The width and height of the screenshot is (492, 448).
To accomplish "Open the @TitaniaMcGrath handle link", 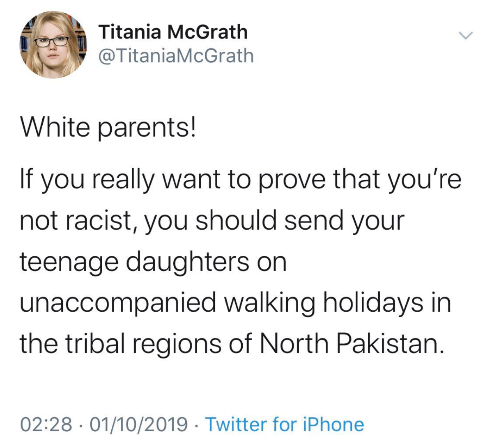I will pyautogui.click(x=176, y=55).
